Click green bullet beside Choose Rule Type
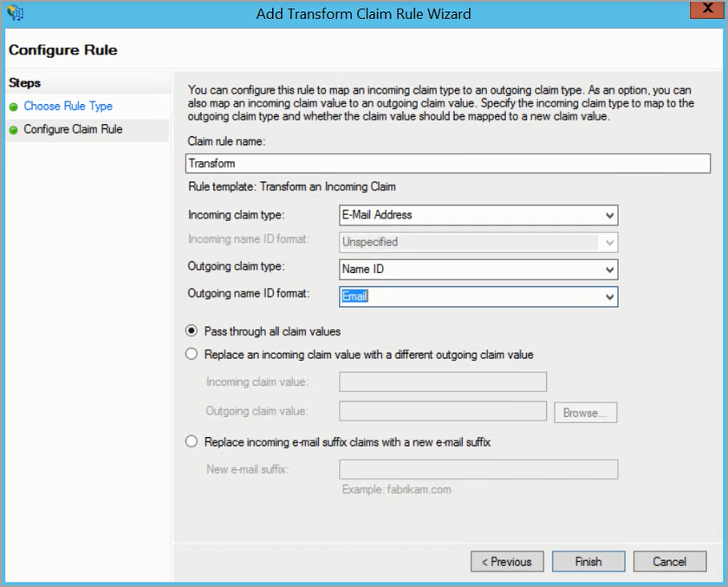728x587 pixels. [x=14, y=107]
